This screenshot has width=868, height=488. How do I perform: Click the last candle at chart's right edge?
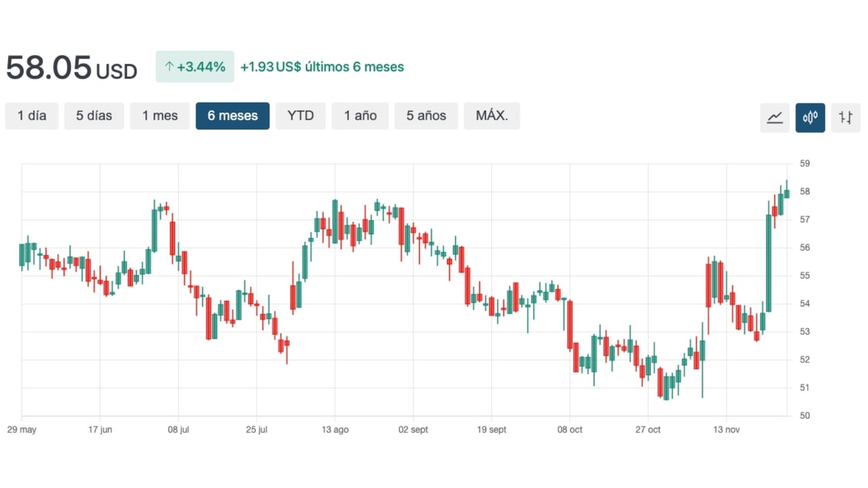(787, 193)
